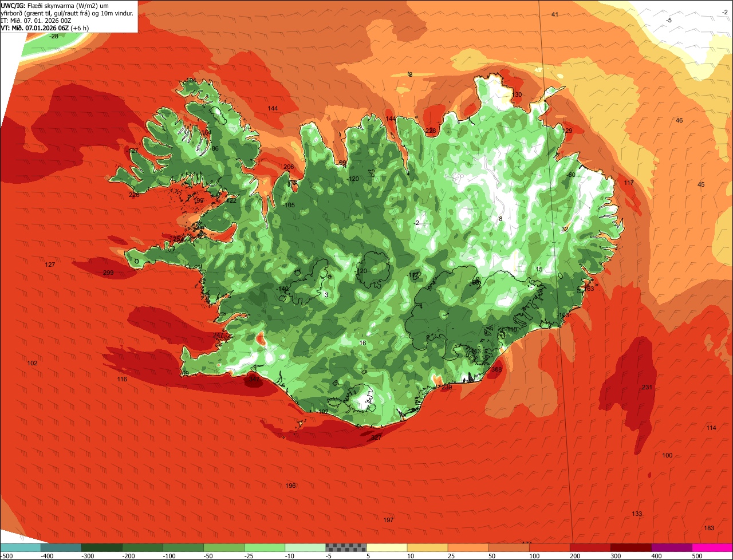This screenshot has height=560, width=733.
Task: Click the 15 value in east Iceland
Action: tap(539, 269)
